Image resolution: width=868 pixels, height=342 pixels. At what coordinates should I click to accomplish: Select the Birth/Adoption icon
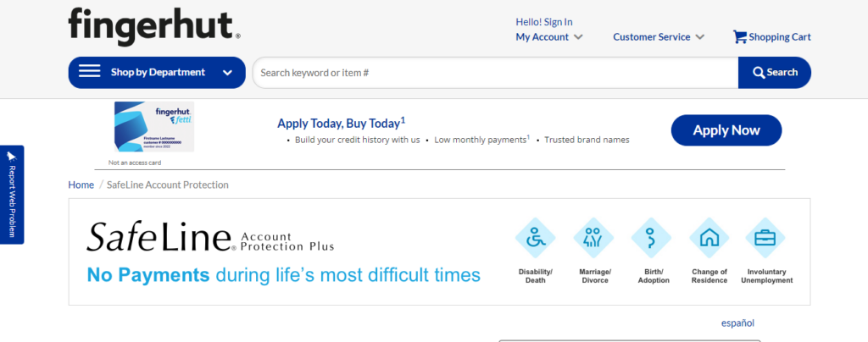click(x=652, y=239)
